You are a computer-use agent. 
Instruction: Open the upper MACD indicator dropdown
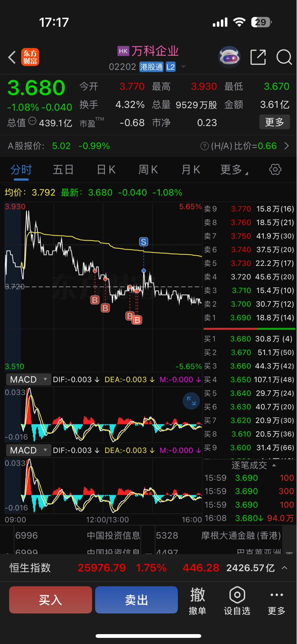click(x=29, y=379)
